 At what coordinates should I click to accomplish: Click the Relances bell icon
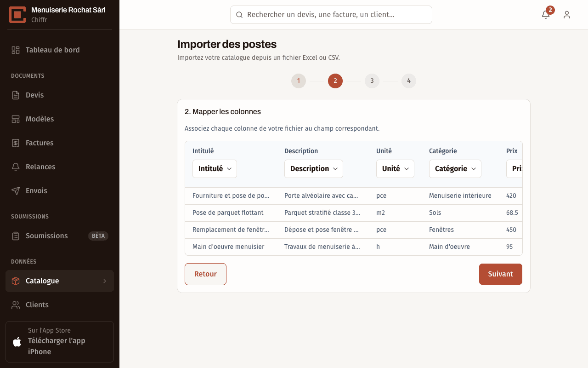16,167
